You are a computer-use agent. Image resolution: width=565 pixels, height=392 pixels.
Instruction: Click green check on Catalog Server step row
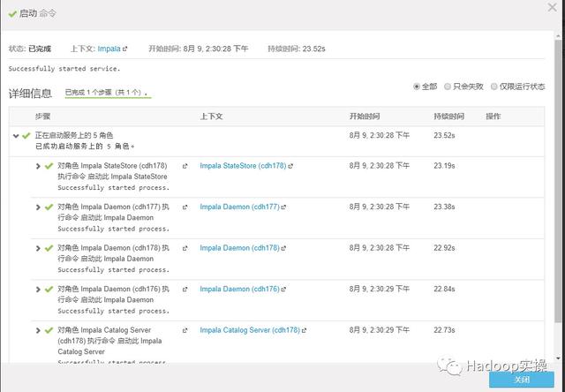pos(49,330)
